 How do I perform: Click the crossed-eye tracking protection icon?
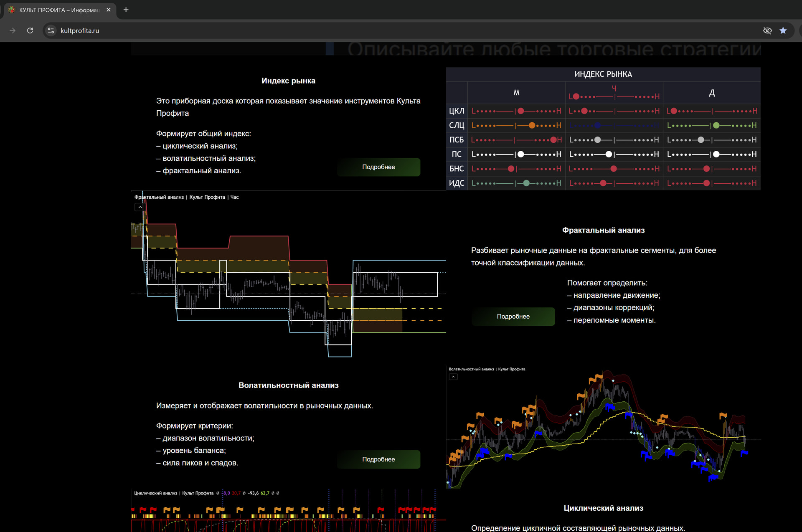(767, 30)
